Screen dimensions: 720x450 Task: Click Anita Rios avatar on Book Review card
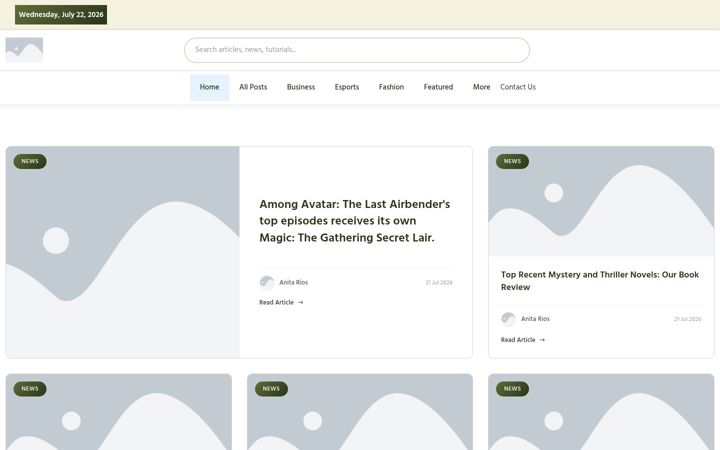(x=508, y=319)
